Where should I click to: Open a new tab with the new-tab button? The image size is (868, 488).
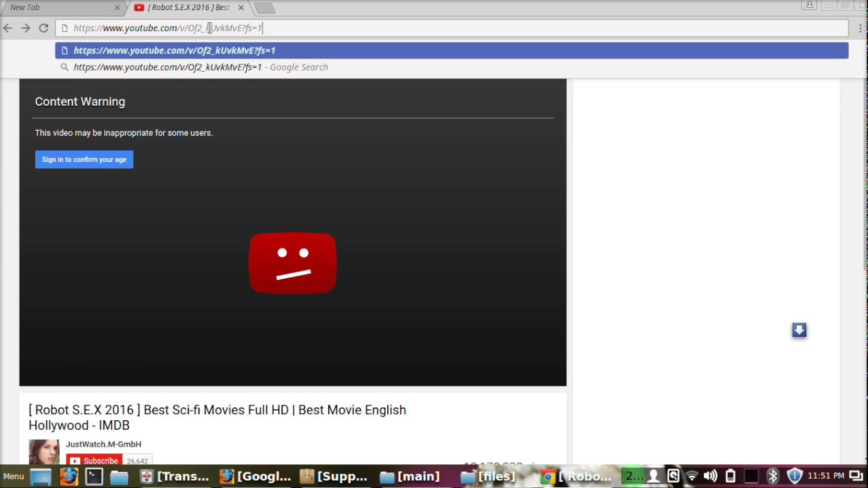[265, 7]
